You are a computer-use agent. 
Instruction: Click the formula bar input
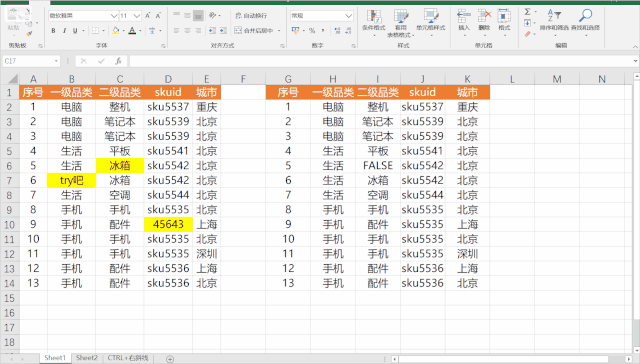click(x=382, y=61)
